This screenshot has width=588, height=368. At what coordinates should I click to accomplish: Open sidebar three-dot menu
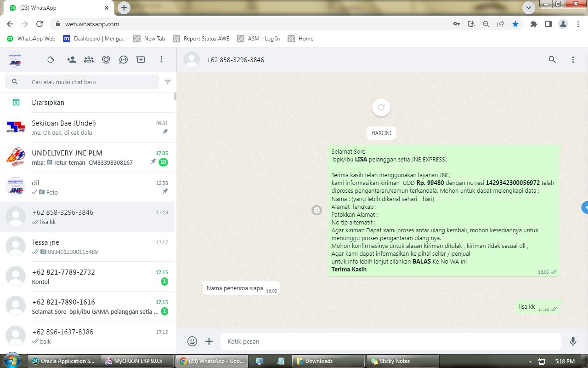[161, 59]
